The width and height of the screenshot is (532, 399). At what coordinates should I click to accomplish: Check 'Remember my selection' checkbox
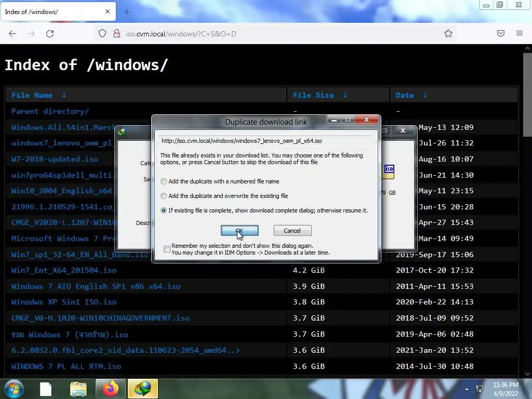click(x=167, y=249)
